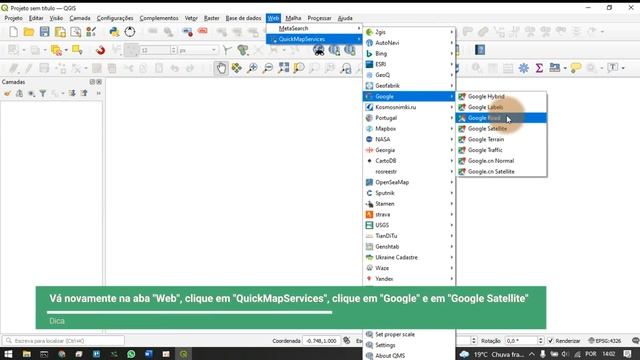Open the Camada menu
Screen dimensions: 640x360
pyautogui.click(x=80, y=18)
